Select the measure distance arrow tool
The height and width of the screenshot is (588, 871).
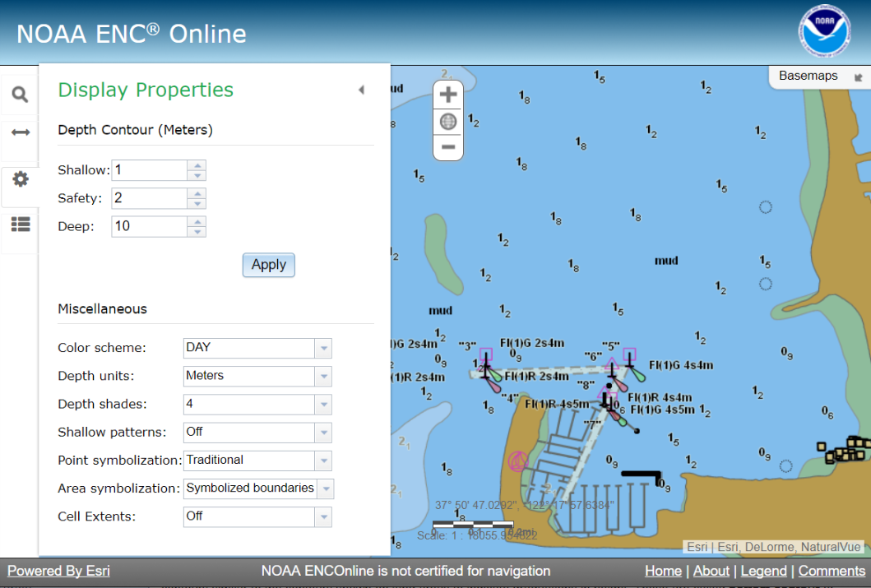(20, 132)
